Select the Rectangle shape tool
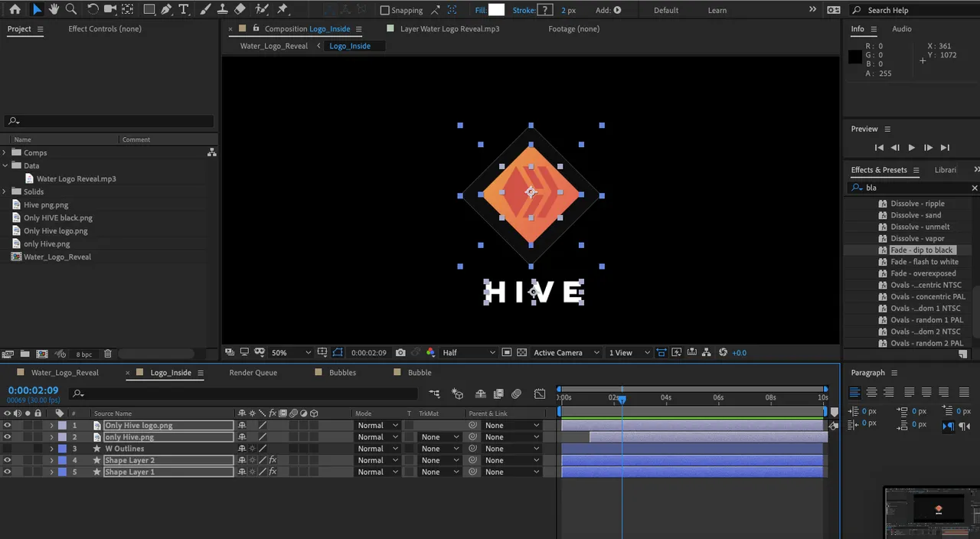The image size is (980, 539). tap(149, 10)
